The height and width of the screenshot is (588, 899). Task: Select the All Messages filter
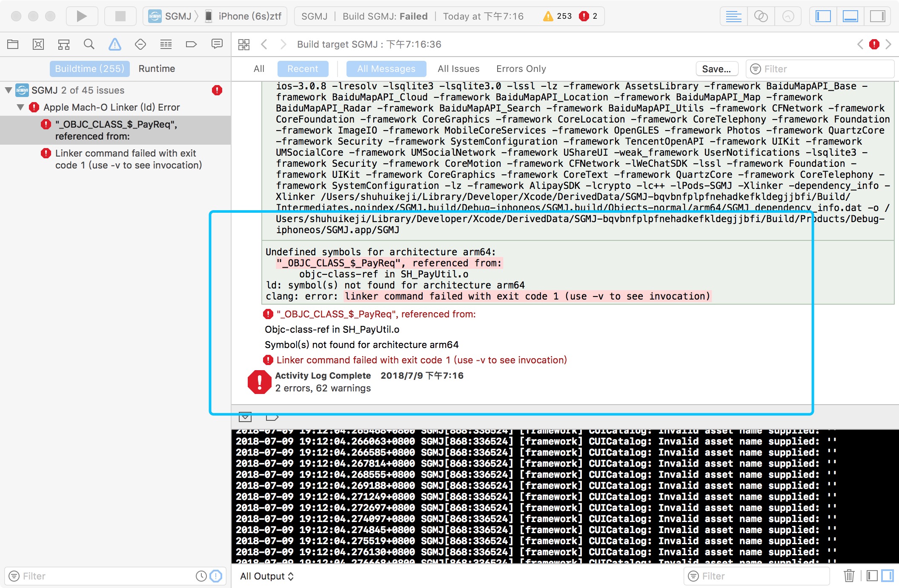[x=386, y=69]
